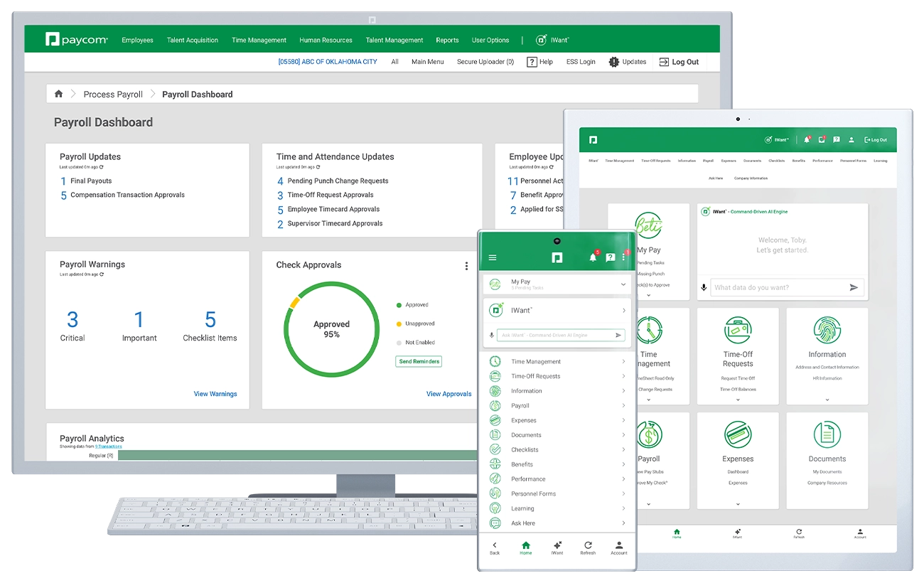Click the View Warnings link
The image size is (924, 583).
(x=215, y=394)
